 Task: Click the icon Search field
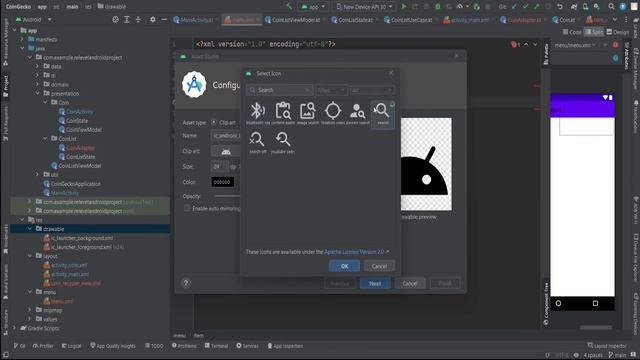tap(280, 90)
